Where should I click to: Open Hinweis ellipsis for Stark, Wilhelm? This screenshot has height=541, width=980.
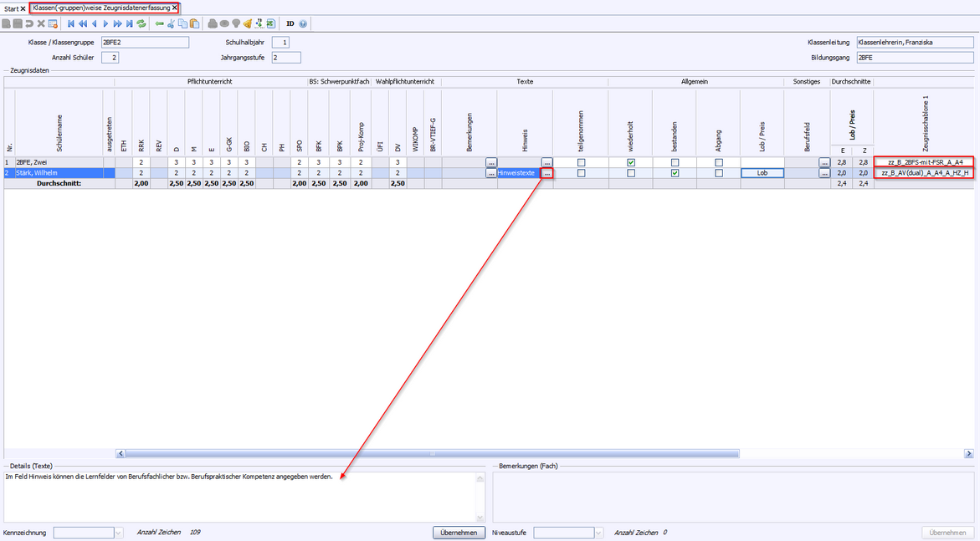click(x=546, y=173)
